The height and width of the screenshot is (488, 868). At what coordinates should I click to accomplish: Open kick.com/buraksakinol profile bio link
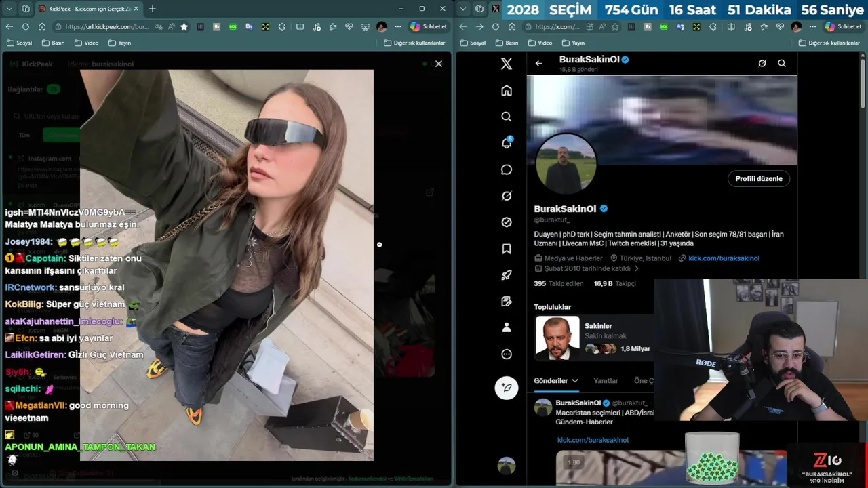pos(724,258)
